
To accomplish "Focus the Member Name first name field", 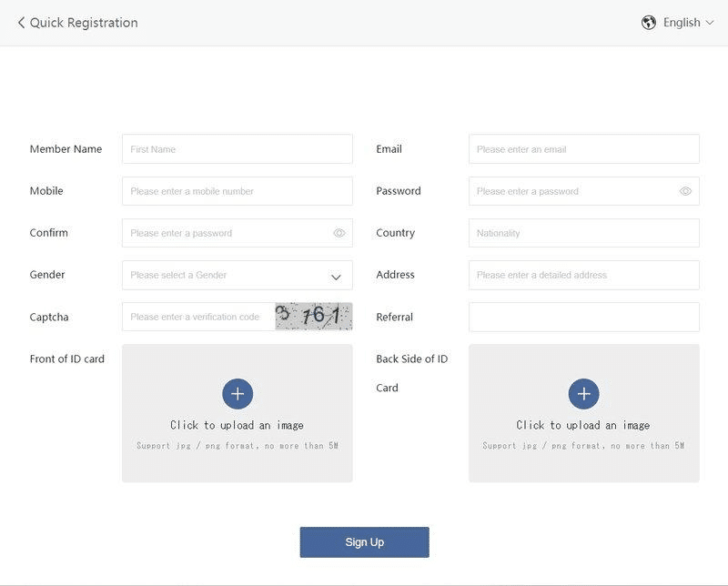I will [x=237, y=149].
